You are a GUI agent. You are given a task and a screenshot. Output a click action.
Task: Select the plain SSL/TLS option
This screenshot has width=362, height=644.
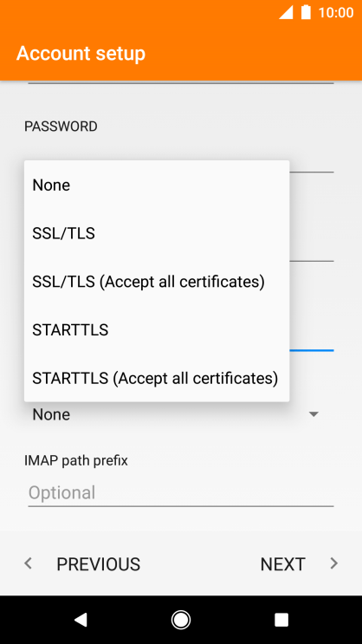coord(157,234)
